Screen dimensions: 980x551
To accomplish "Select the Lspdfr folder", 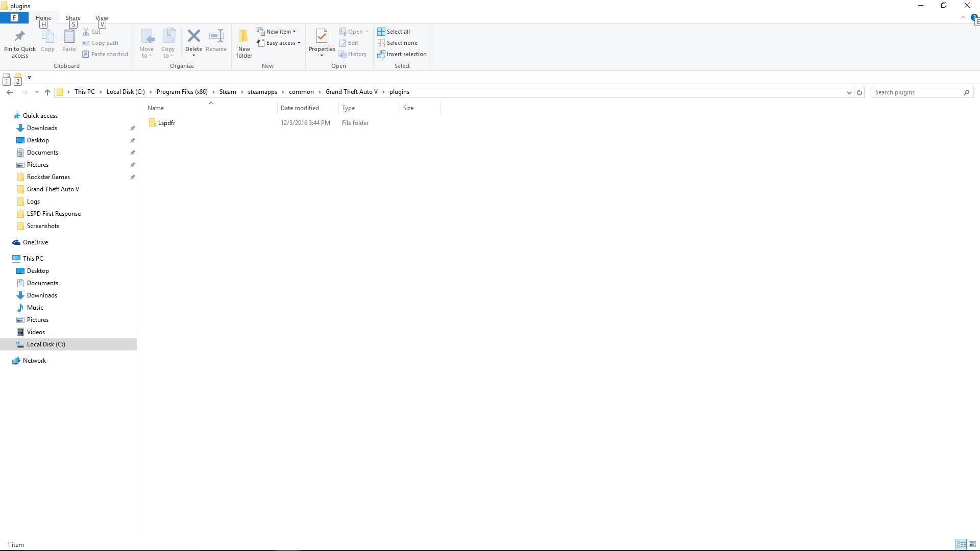I will pos(166,123).
